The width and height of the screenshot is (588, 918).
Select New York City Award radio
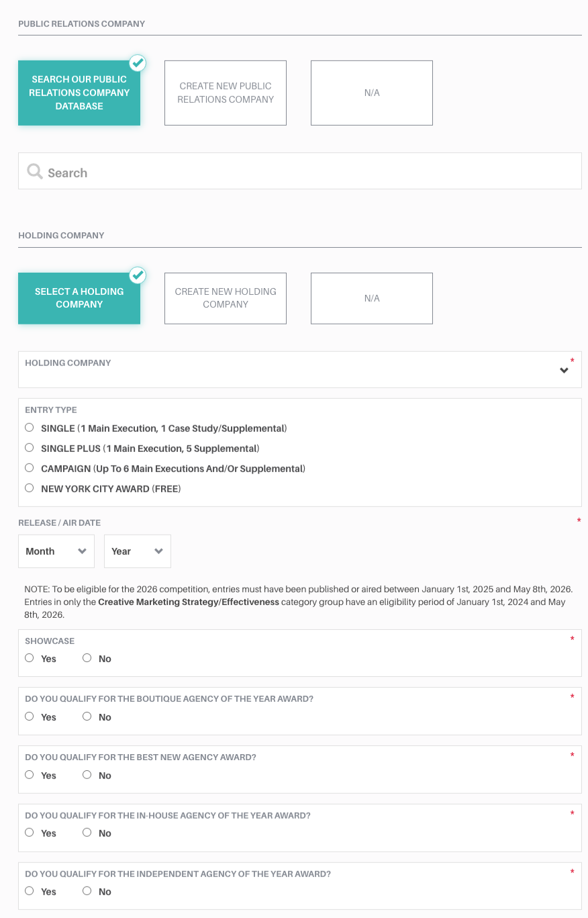(29, 488)
